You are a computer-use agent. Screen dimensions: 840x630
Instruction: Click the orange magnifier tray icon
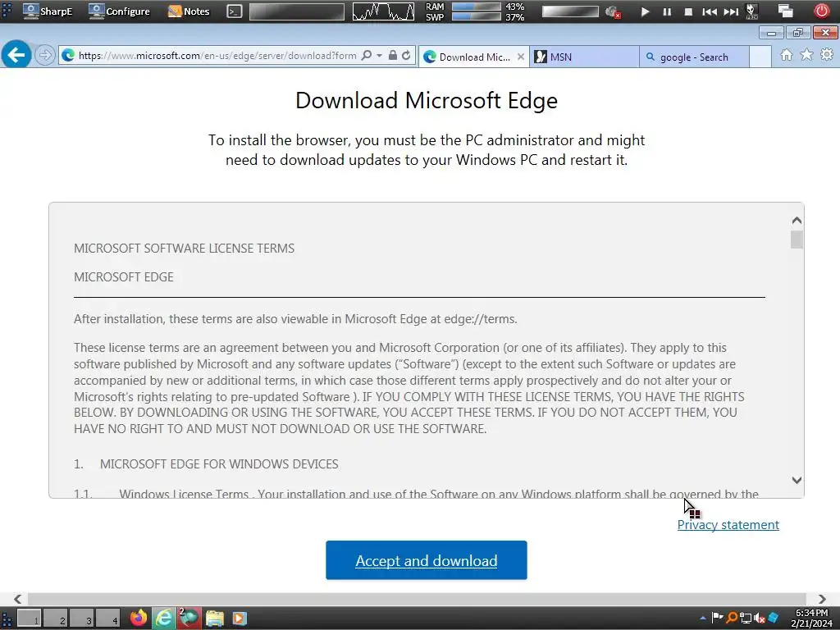[x=732, y=619]
